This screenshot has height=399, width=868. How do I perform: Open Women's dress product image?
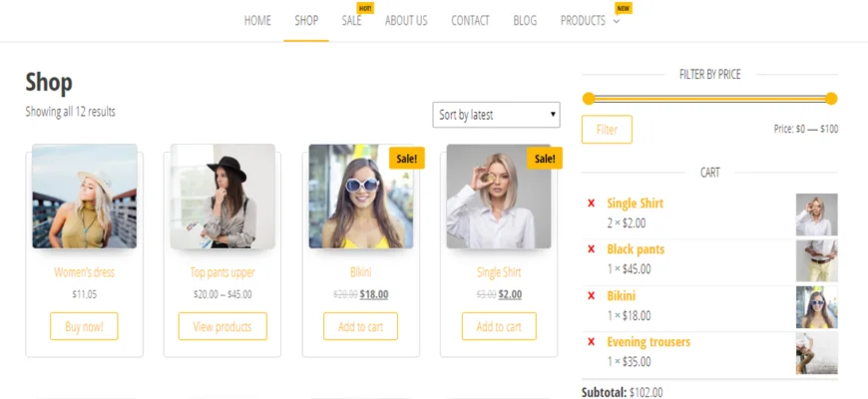point(84,197)
